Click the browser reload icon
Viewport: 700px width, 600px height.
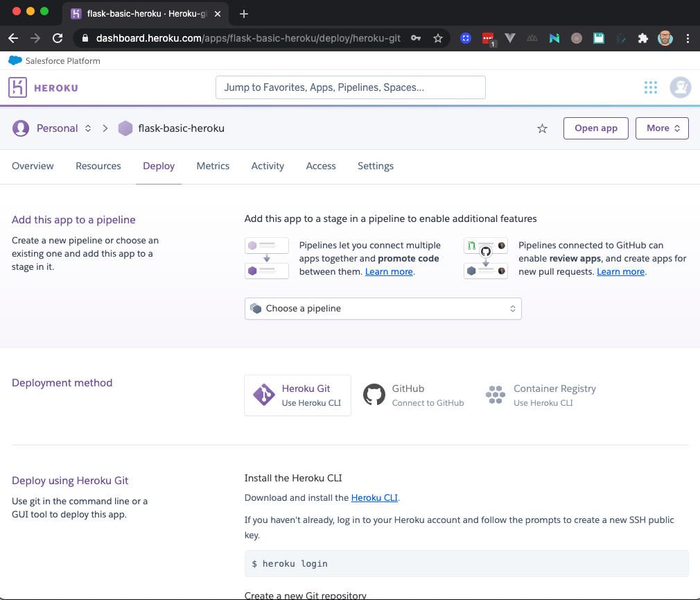(58, 38)
